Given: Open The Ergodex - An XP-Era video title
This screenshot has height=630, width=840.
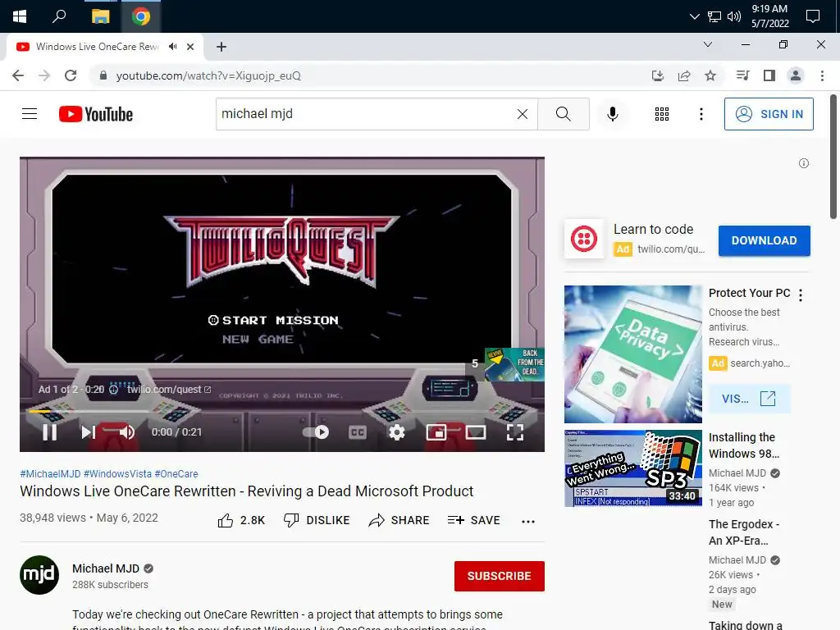Looking at the screenshot, I should (x=743, y=532).
